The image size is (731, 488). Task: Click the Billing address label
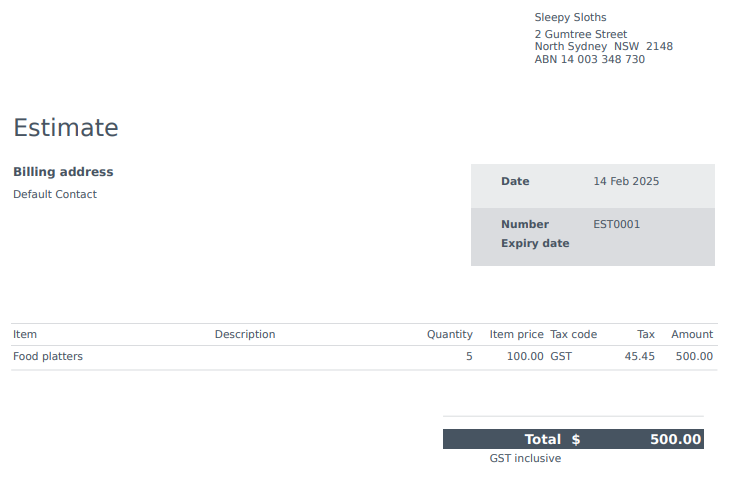pos(63,172)
